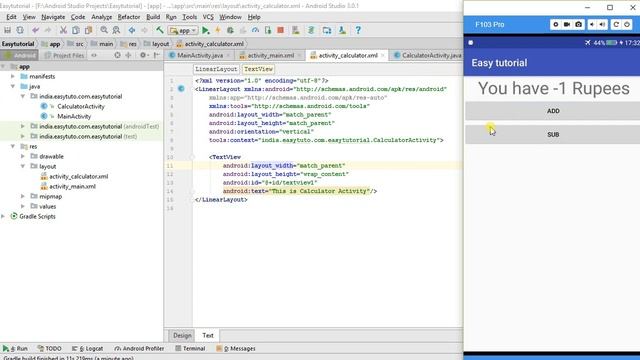The width and height of the screenshot is (640, 360).
Task: Open the app run configuration dropdown
Action: coord(183,30)
